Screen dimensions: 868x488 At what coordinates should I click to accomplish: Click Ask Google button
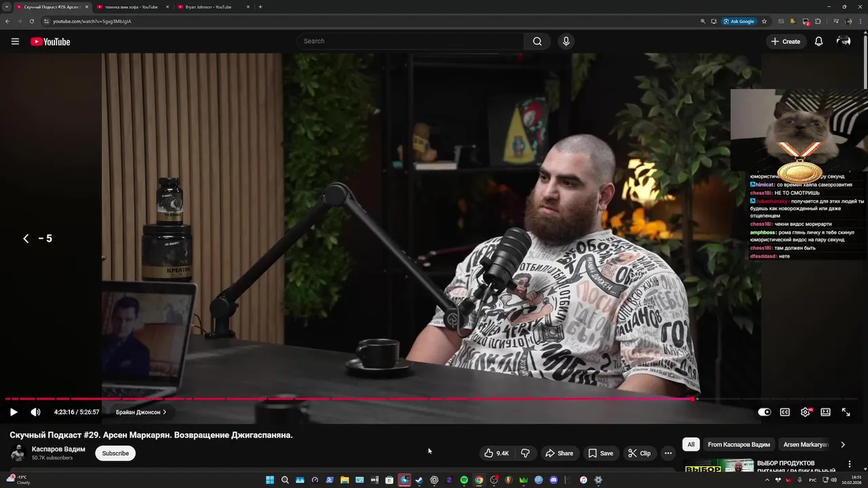click(x=739, y=21)
